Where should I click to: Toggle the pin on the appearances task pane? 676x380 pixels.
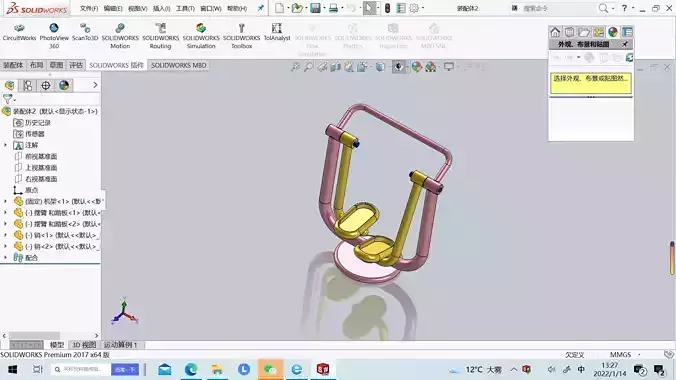coord(625,44)
